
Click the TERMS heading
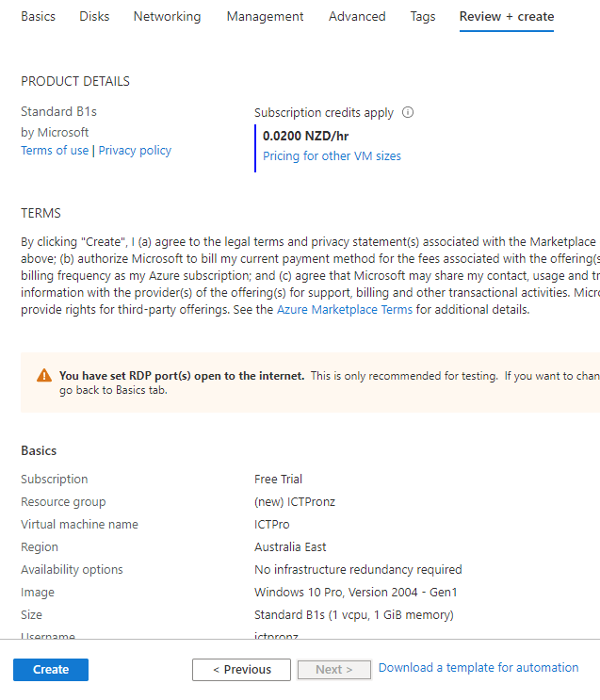tap(41, 213)
